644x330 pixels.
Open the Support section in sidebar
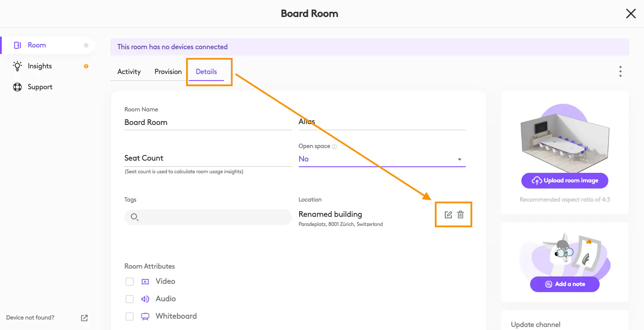(40, 87)
